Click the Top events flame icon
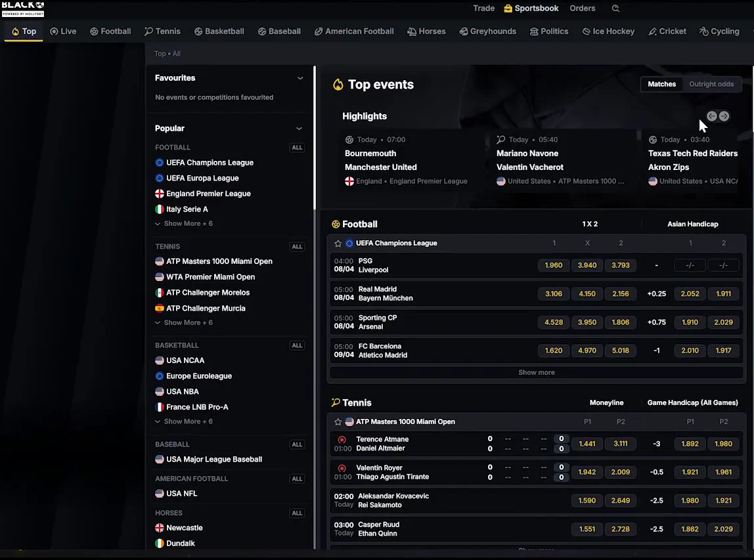This screenshot has width=754, height=560. coord(338,85)
